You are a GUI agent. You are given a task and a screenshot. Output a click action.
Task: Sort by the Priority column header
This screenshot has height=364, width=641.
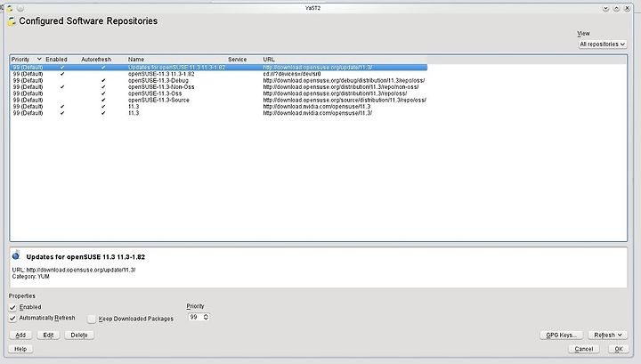point(26,60)
